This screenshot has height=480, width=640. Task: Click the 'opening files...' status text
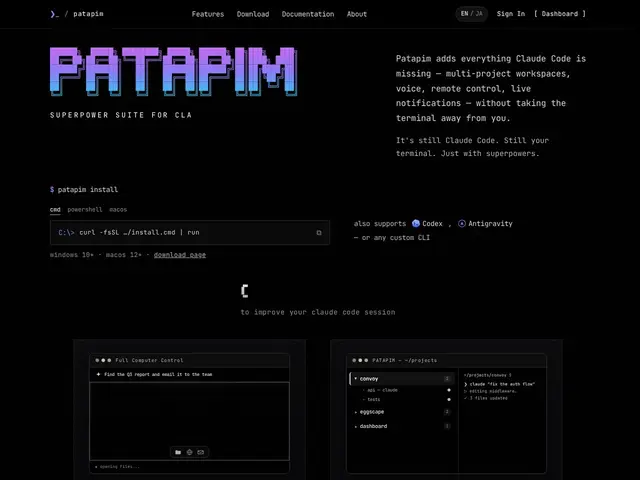pyautogui.click(x=120, y=467)
